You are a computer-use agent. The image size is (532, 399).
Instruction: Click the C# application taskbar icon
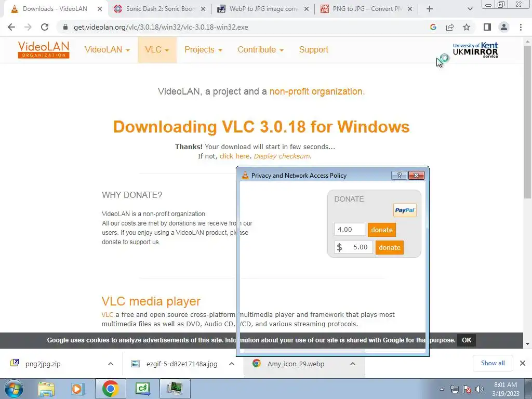[142, 389]
